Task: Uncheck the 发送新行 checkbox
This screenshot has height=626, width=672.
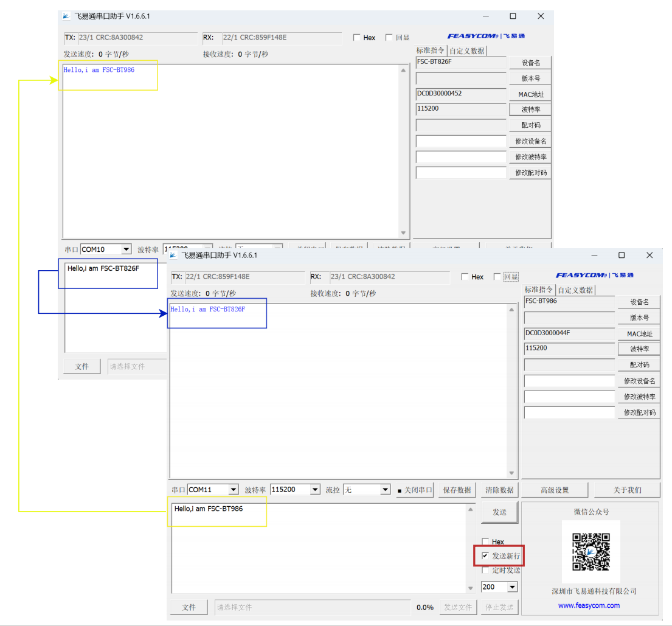Action: [x=485, y=556]
